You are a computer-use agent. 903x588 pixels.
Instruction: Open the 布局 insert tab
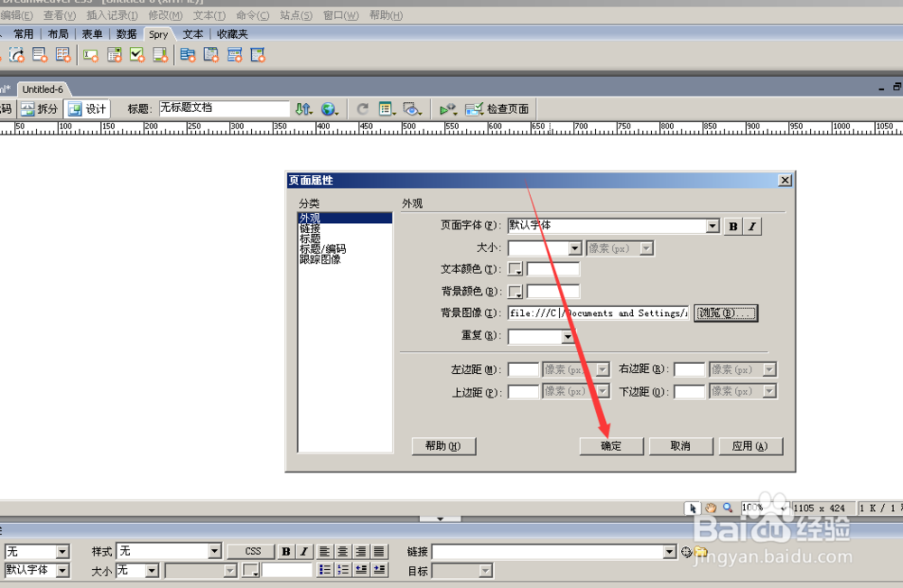coord(58,34)
